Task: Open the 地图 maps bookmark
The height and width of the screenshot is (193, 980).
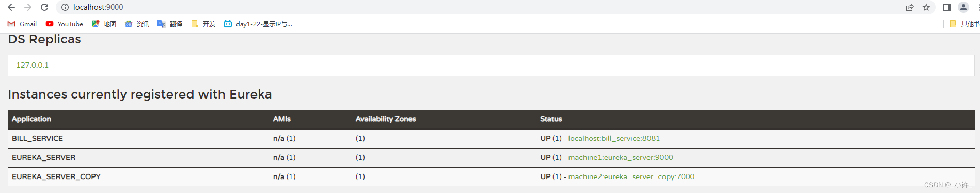Action: click(x=104, y=24)
